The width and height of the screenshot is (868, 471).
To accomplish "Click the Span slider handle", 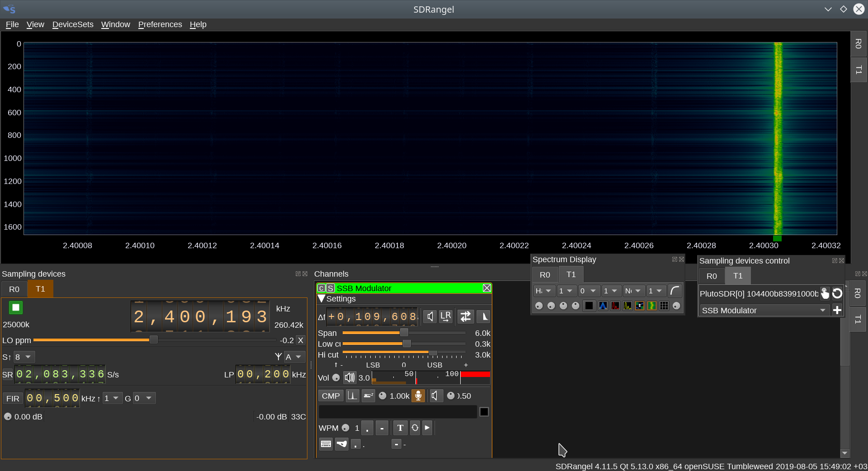I will (x=404, y=333).
